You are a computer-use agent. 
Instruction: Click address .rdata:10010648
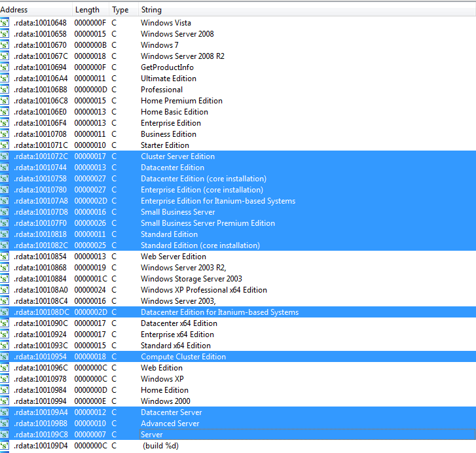(40, 23)
